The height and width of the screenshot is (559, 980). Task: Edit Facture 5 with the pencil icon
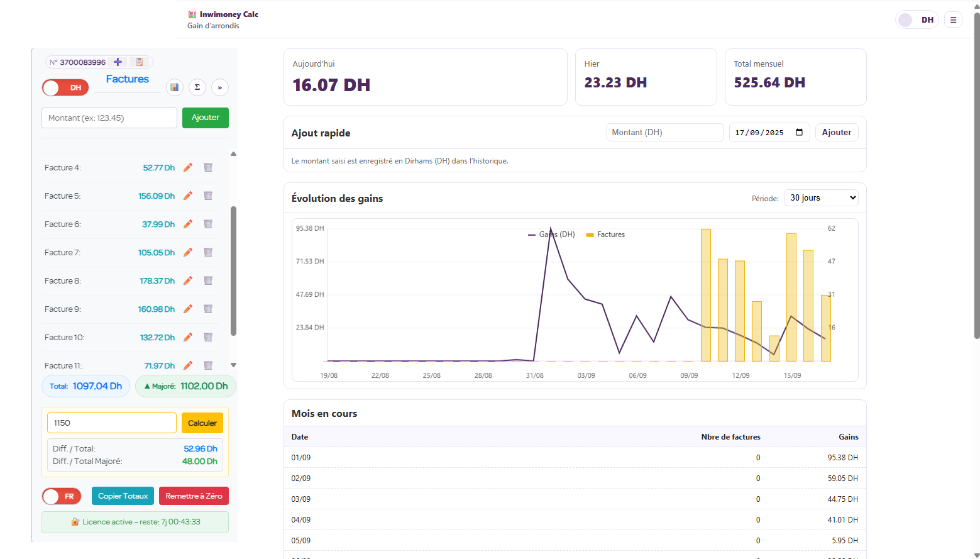pos(188,196)
